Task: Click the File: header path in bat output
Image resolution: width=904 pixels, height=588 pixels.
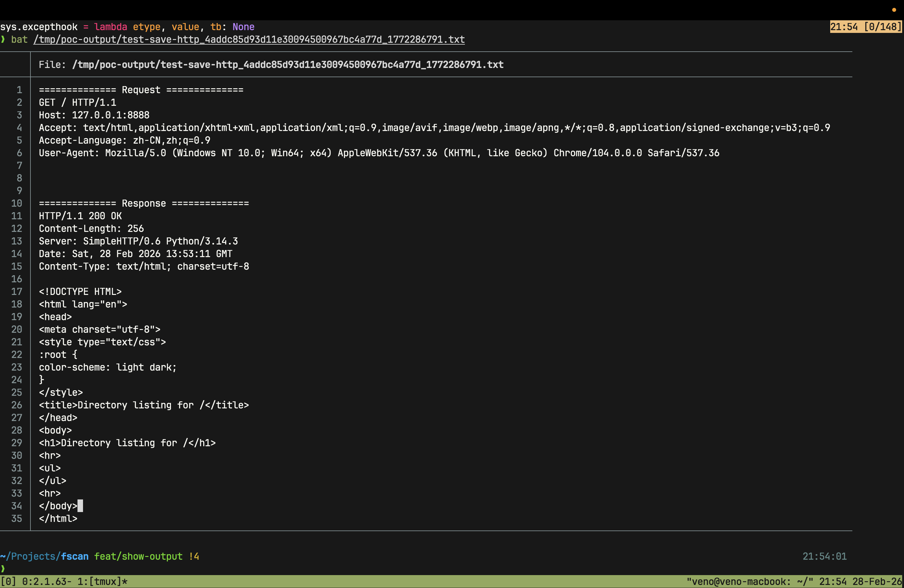Action: (287, 65)
